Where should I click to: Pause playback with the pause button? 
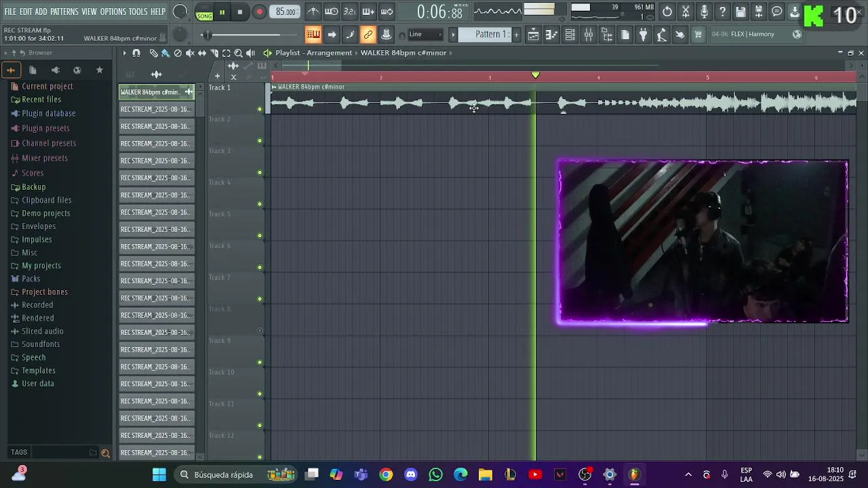222,12
